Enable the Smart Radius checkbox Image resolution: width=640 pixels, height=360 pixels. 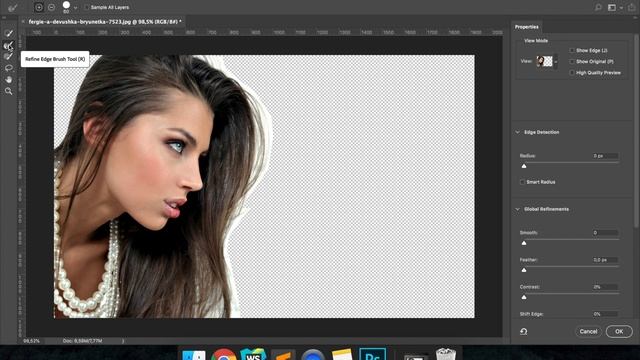pos(522,182)
